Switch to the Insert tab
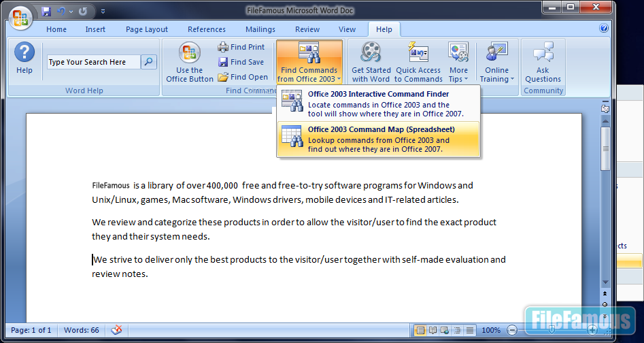 [95, 29]
